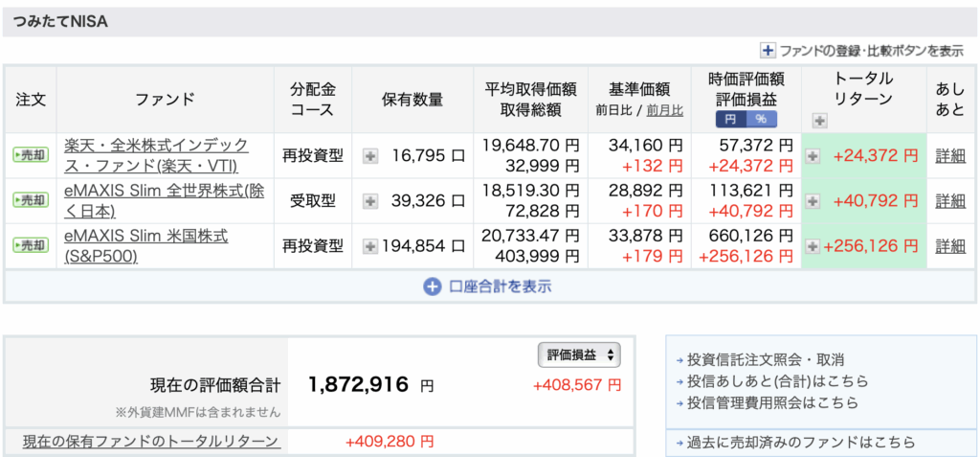Sort by 前月比 link in 基準価額 header
The height and width of the screenshot is (457, 980).
point(664,110)
